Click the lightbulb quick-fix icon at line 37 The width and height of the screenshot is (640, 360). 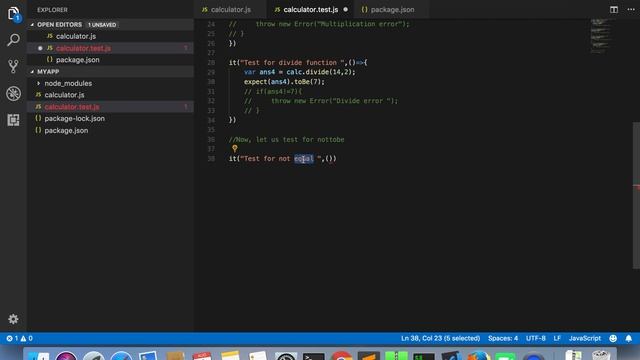[x=235, y=149]
